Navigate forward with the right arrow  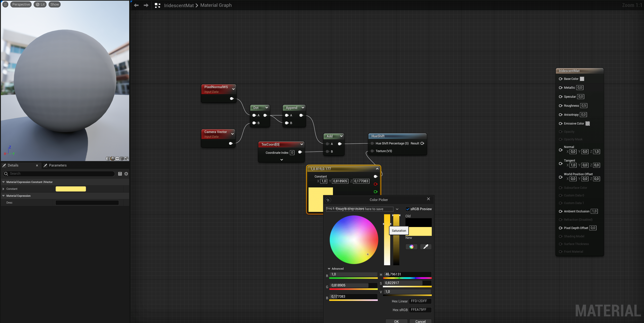tap(146, 5)
